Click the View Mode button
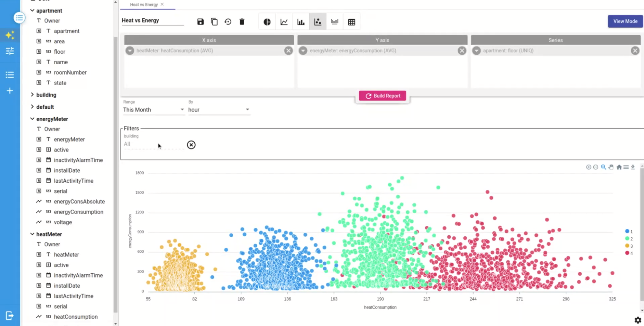The width and height of the screenshot is (644, 326). [625, 21]
